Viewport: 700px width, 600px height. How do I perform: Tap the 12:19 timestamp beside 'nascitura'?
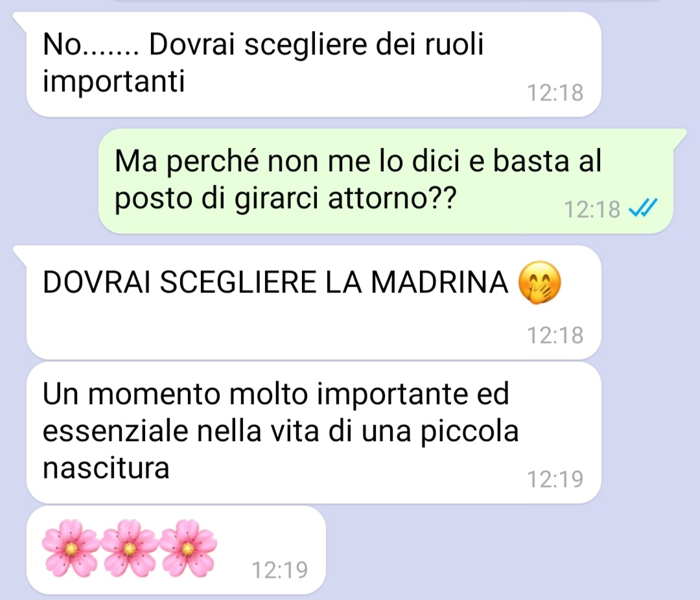click(555, 479)
